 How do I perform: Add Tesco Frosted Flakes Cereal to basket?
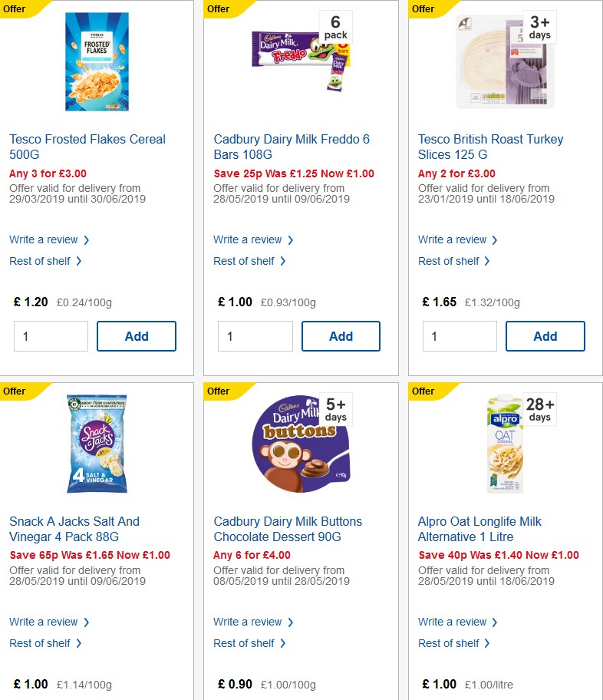coord(137,336)
